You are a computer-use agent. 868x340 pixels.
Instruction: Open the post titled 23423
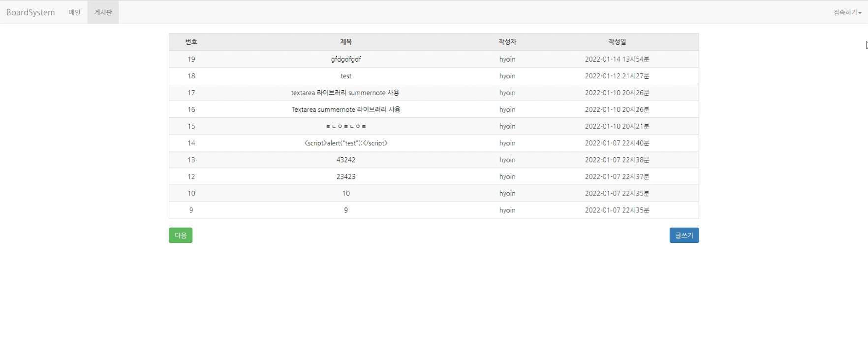(346, 176)
